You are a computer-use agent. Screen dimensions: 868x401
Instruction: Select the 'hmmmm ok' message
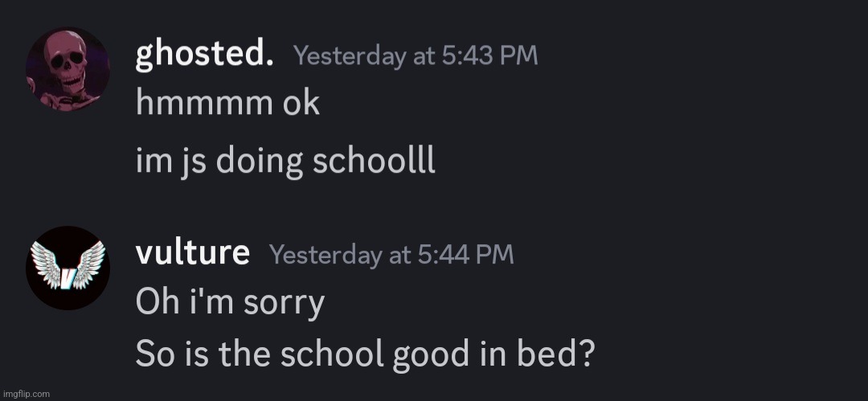click(x=227, y=103)
